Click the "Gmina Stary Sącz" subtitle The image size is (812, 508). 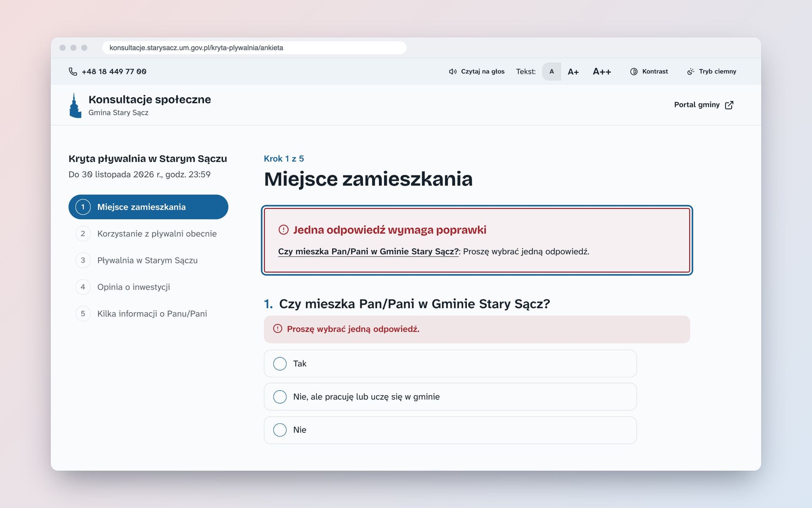pyautogui.click(x=118, y=113)
